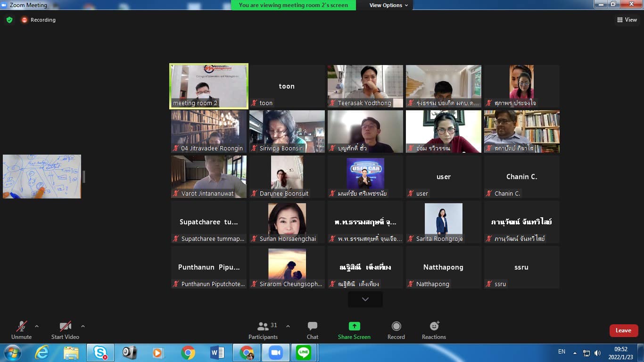
Task: Expand audio settings arrow beside Unmute
Action: click(x=37, y=326)
